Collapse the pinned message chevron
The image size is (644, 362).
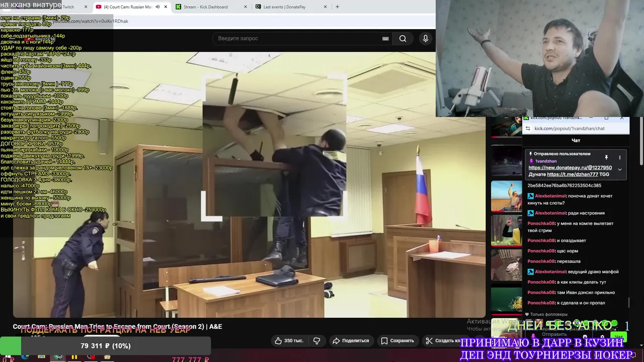click(619, 169)
